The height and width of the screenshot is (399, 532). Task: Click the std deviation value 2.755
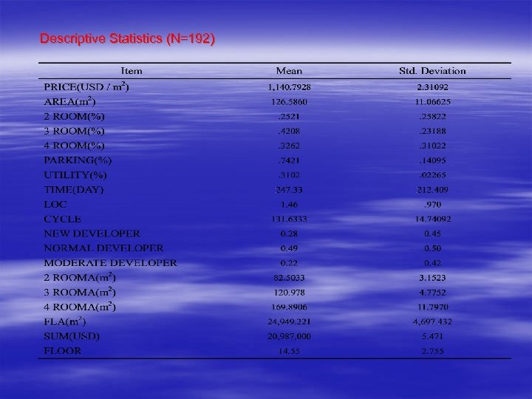[x=432, y=351]
